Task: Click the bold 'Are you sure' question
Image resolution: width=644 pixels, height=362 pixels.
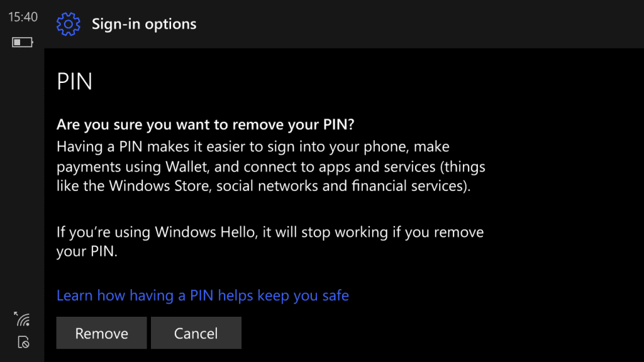Action: click(x=206, y=124)
